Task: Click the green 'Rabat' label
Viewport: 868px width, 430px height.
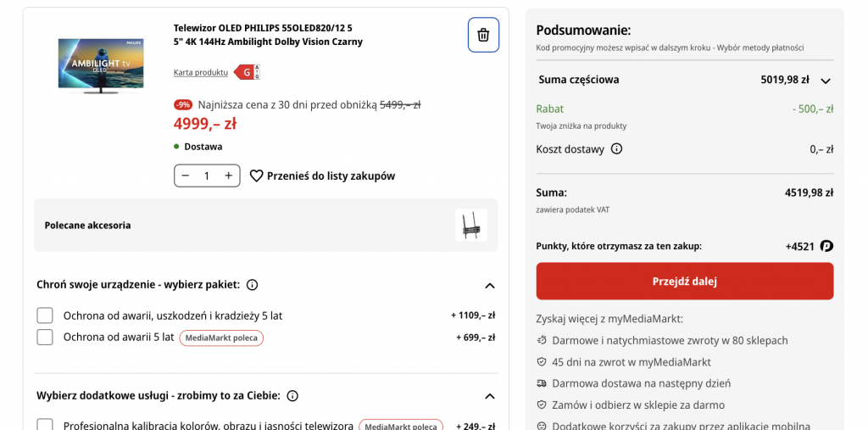Action: click(x=549, y=109)
